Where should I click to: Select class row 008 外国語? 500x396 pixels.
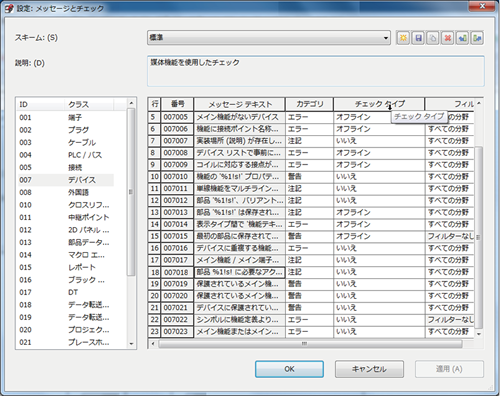pyautogui.click(x=65, y=192)
